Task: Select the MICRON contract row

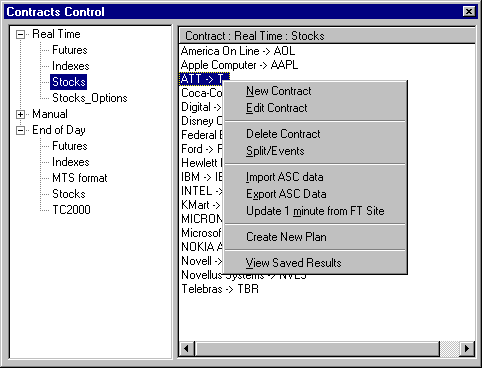Action: tap(201, 219)
